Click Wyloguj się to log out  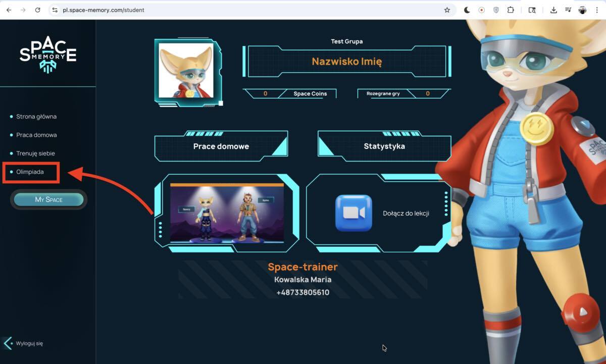[29, 343]
